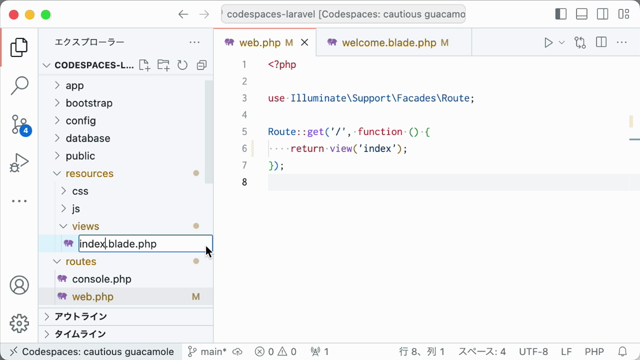Switch to welcome.blade.php tab

pos(388,43)
